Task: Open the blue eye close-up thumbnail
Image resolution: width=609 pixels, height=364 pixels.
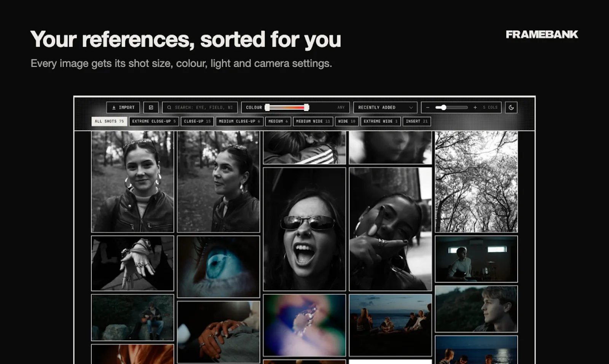Action: pos(218,267)
